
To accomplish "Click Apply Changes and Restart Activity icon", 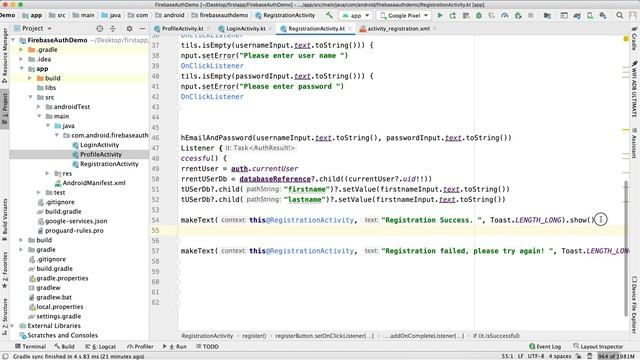I will tap(453, 16).
